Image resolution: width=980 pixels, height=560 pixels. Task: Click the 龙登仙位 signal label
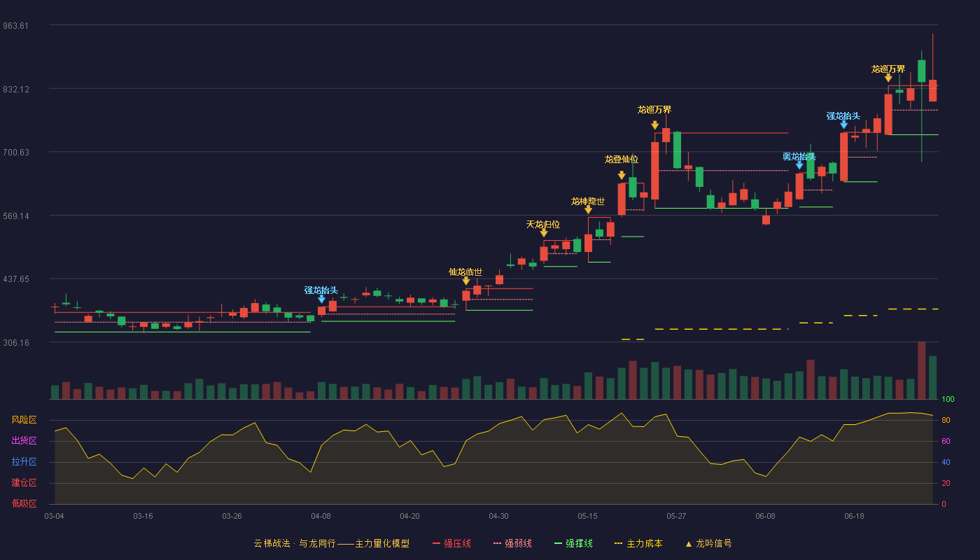622,159
